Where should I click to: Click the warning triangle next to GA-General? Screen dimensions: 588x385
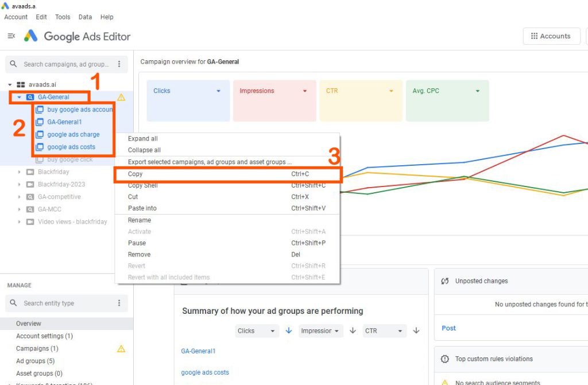pos(121,98)
